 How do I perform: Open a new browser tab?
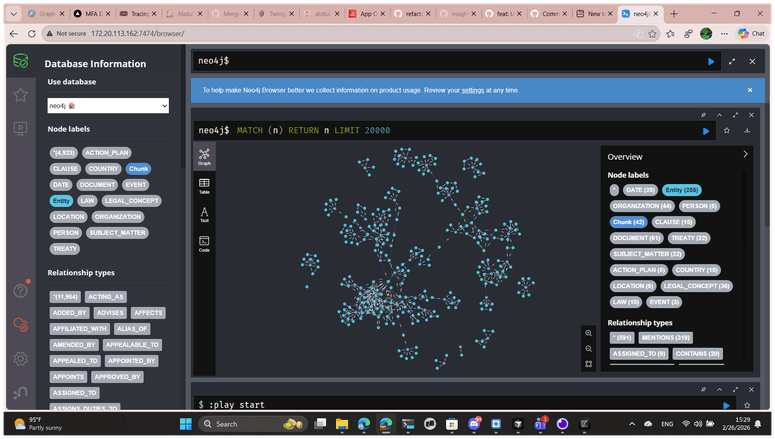(674, 14)
